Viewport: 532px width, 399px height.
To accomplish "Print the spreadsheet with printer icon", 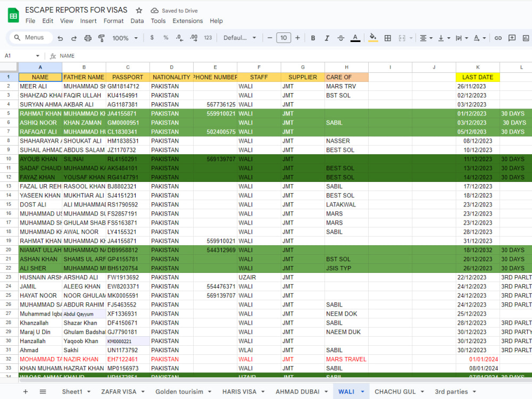I will pyautogui.click(x=88, y=38).
